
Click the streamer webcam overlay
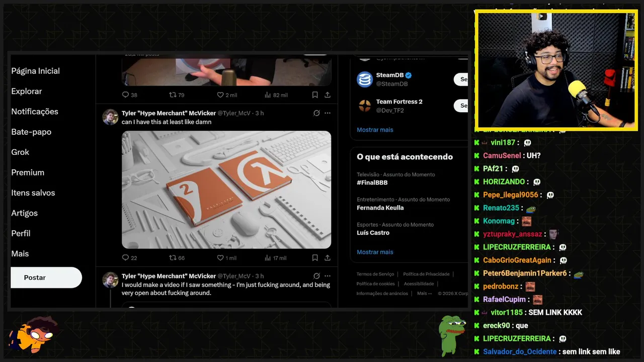coord(556,70)
